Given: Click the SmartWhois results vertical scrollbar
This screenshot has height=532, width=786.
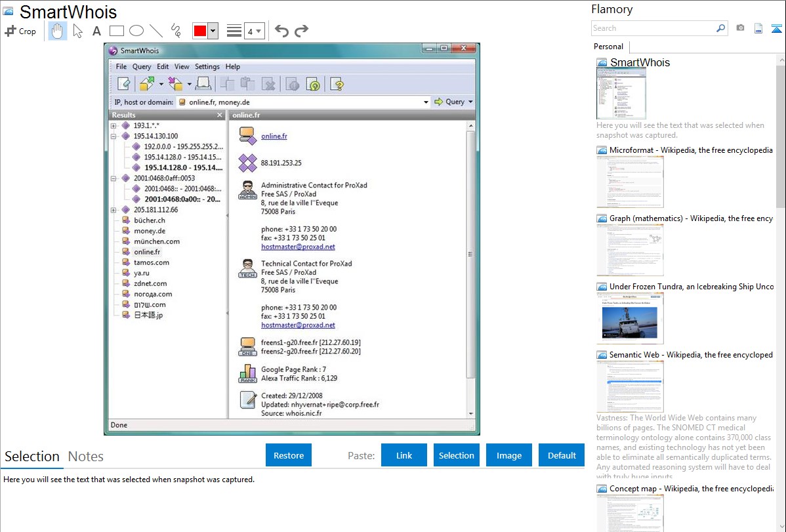Looking at the screenshot, I should tap(470, 255).
